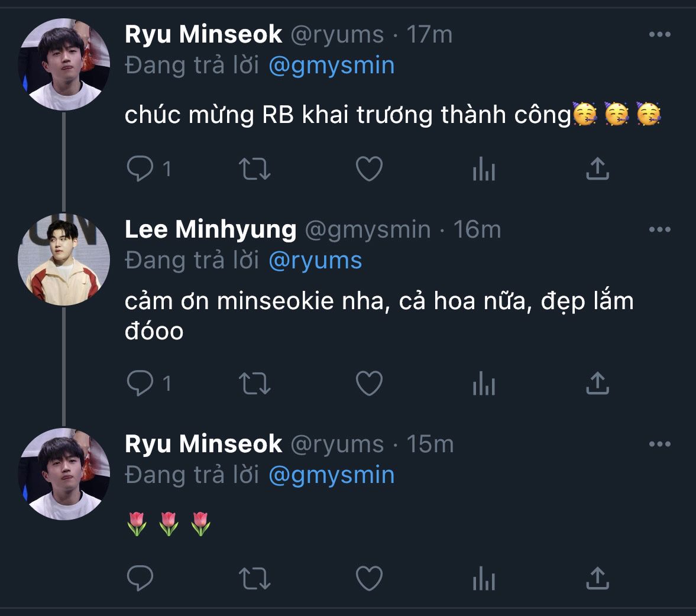View analytics of the 17m tweet
This screenshot has width=696, height=616.
point(484,169)
